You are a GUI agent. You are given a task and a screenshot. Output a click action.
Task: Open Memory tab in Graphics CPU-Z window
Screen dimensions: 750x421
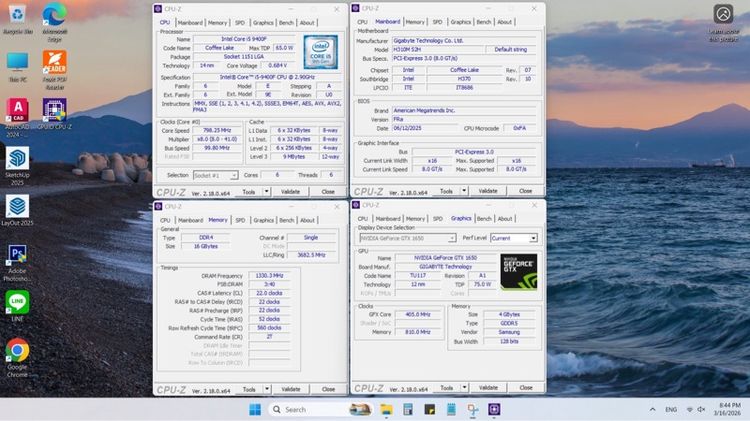click(x=415, y=219)
